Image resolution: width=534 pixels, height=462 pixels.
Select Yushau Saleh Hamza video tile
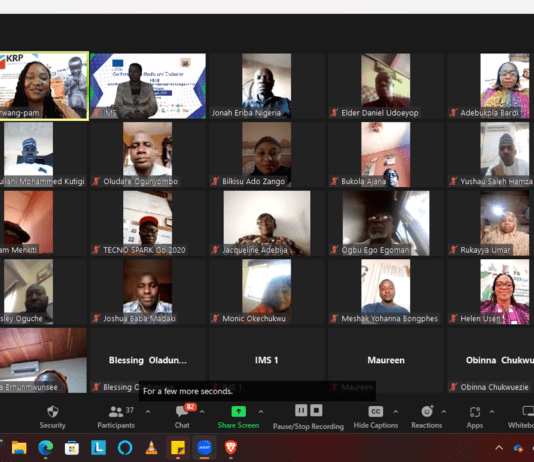point(490,154)
